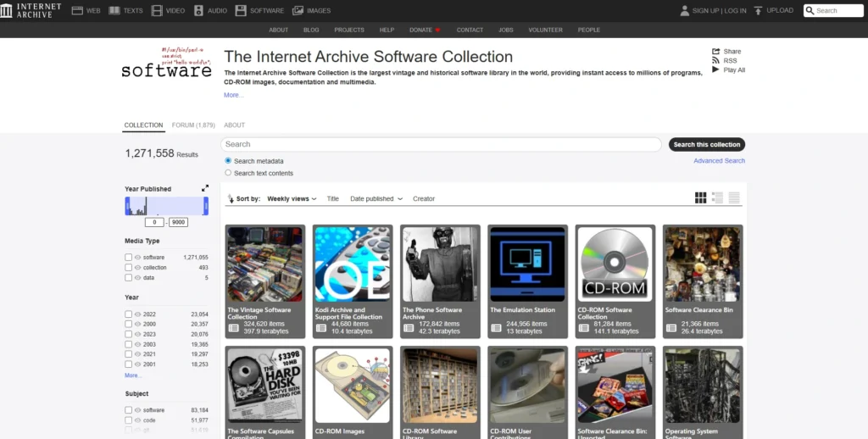Switch to tile grid view

pyautogui.click(x=701, y=197)
